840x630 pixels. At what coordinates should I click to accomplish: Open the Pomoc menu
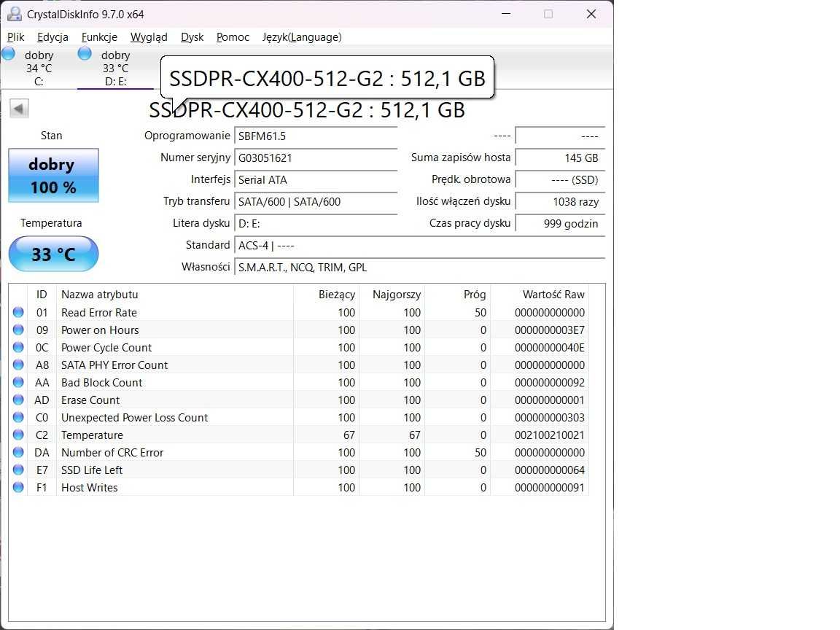pos(233,37)
